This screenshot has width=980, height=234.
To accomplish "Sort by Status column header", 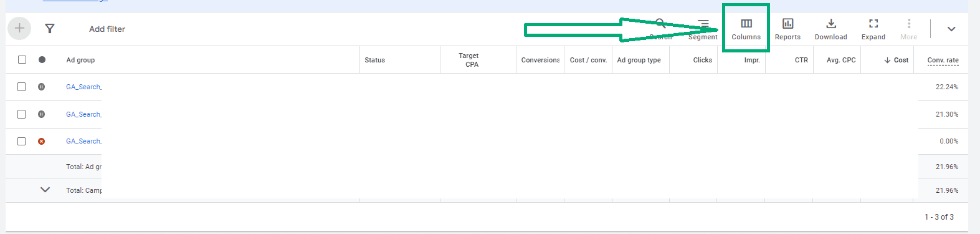I will point(374,60).
